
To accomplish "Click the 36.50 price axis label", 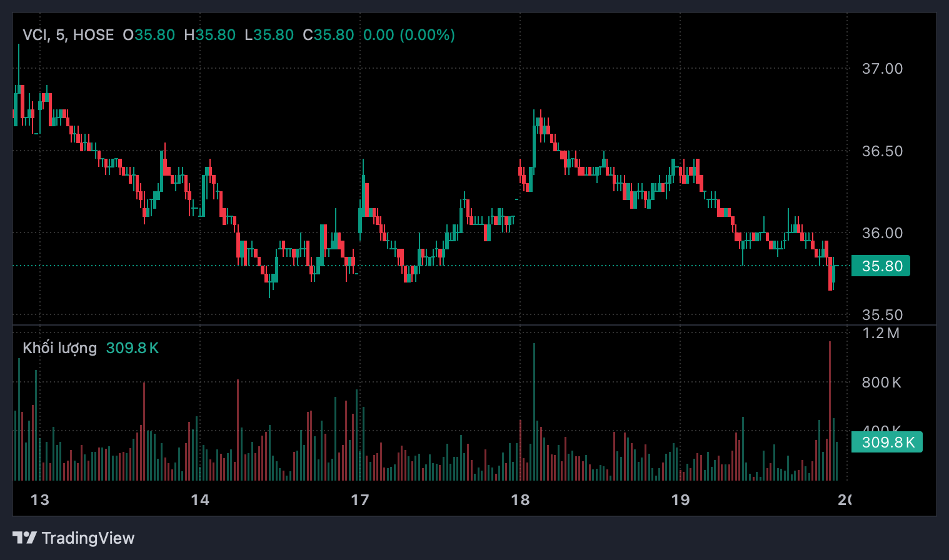I will pyautogui.click(x=882, y=151).
